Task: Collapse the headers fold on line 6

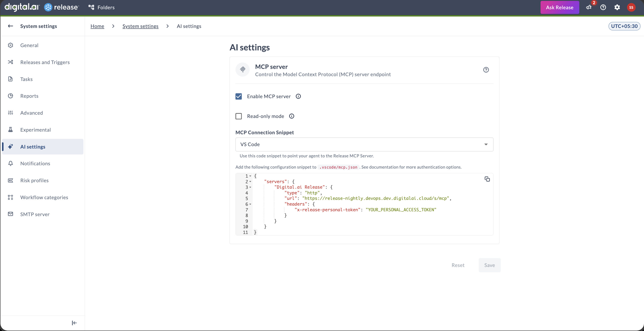Action: 250,204
